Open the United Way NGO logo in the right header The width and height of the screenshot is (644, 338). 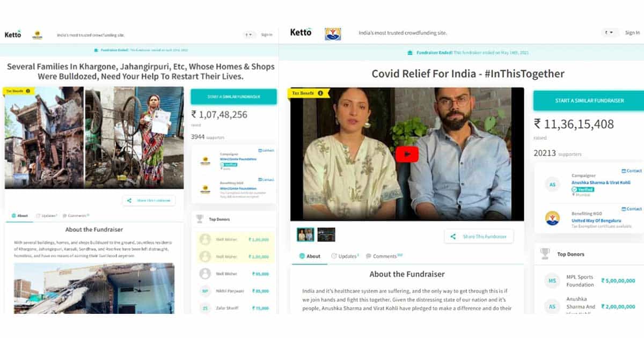(333, 34)
